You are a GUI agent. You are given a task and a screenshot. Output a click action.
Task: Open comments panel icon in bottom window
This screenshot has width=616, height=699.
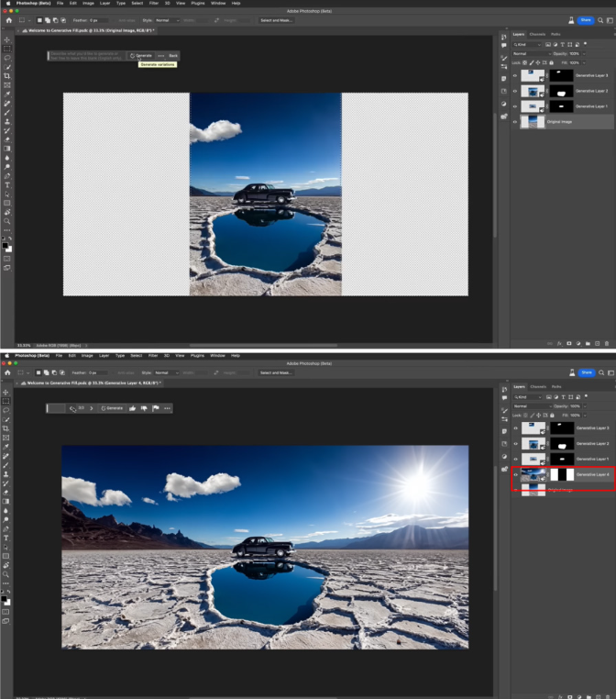click(x=504, y=397)
